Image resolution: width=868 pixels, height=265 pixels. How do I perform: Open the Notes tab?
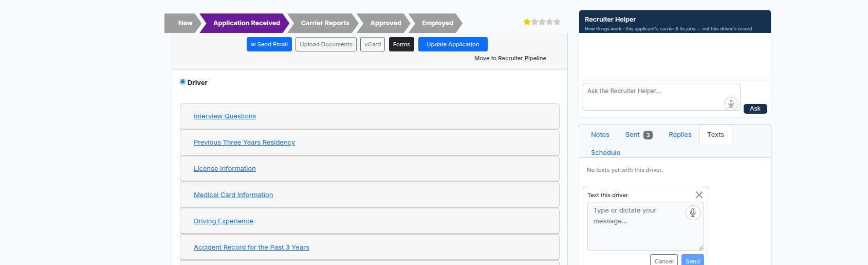coord(600,135)
